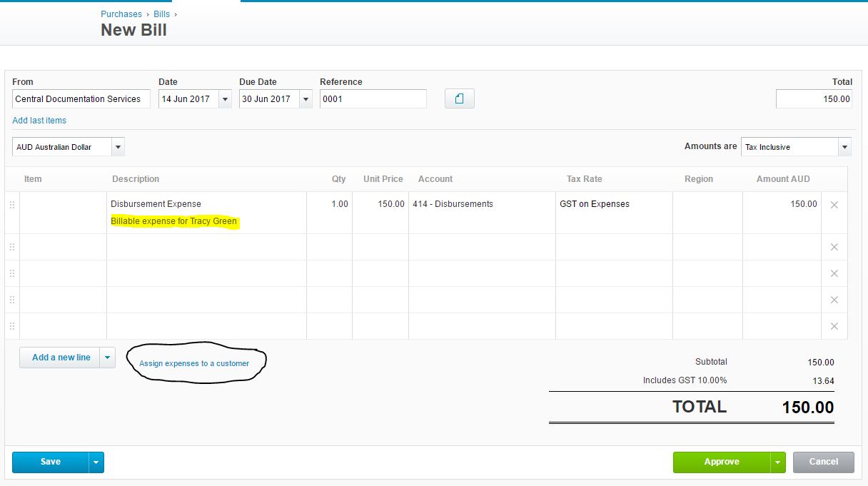The height and width of the screenshot is (486, 868).
Task: Expand the Save button options arrow
Action: (x=96, y=462)
